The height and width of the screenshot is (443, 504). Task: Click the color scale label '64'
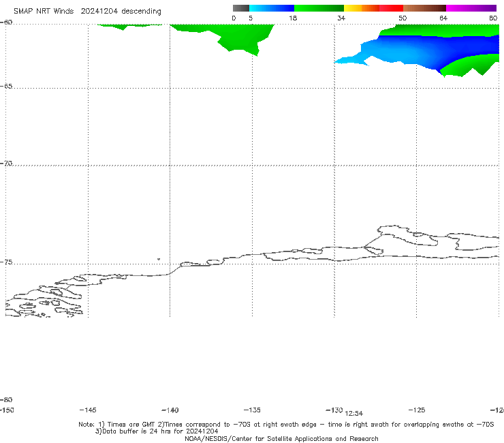(x=443, y=18)
